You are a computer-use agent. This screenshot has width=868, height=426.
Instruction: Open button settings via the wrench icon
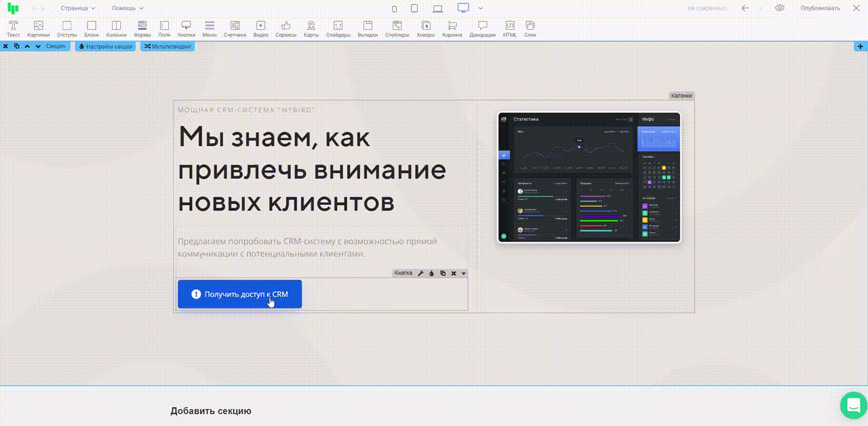point(420,273)
